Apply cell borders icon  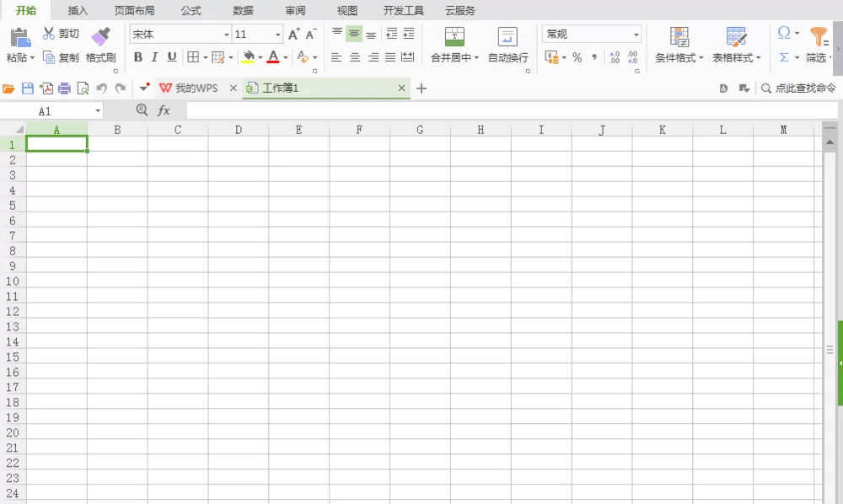click(193, 57)
